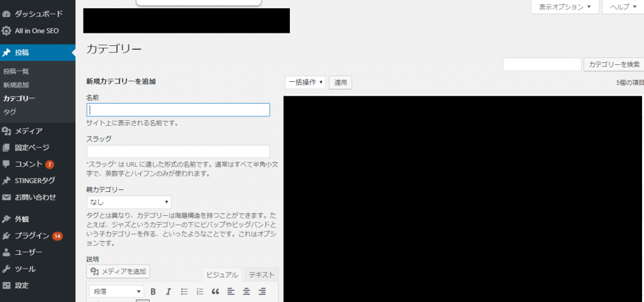
Task: Switch to the テキスト editor tab
Action: (261, 275)
